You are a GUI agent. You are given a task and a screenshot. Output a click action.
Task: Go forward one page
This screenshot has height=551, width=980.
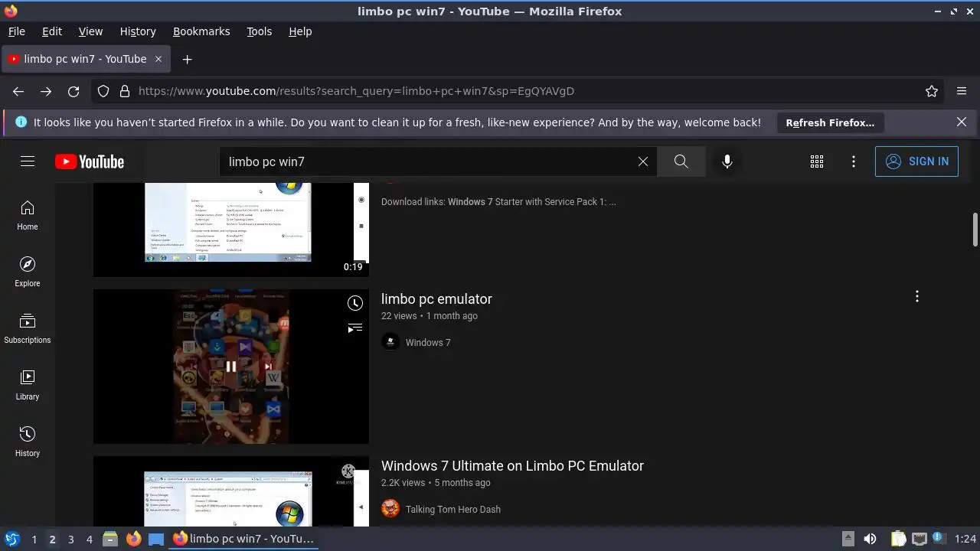[46, 91]
